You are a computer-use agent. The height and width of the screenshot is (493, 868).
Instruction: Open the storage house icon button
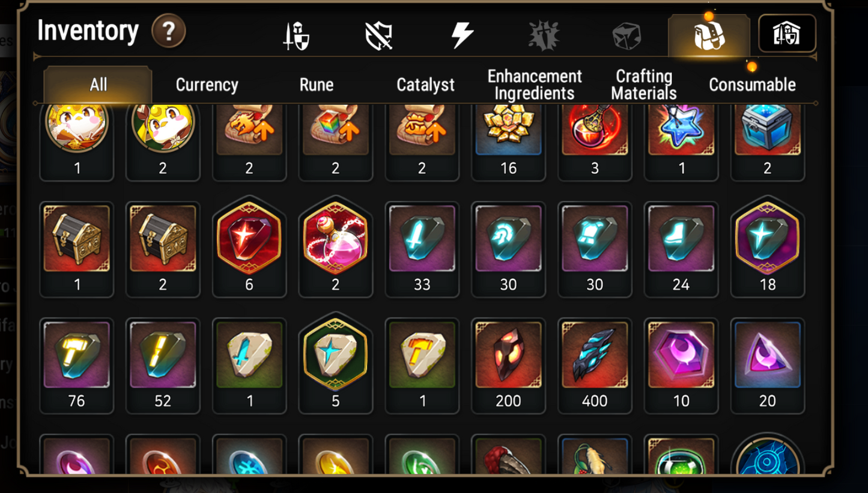(787, 34)
